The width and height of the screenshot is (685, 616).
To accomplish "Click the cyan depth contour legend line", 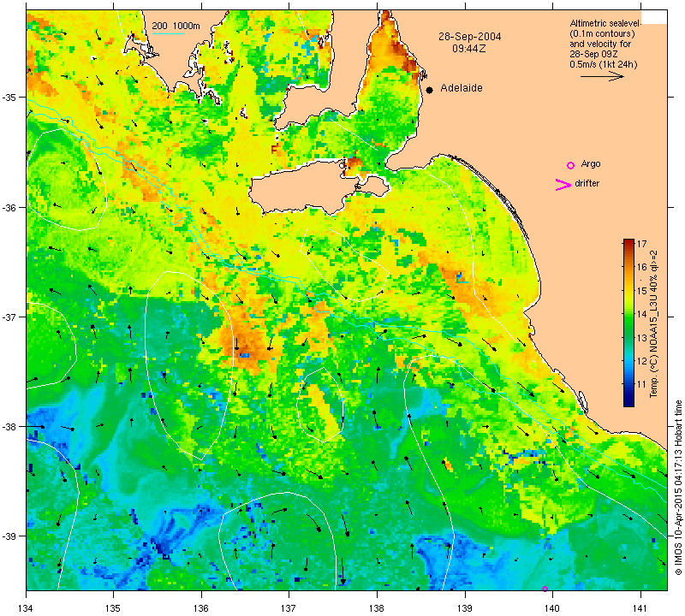I will (x=168, y=34).
